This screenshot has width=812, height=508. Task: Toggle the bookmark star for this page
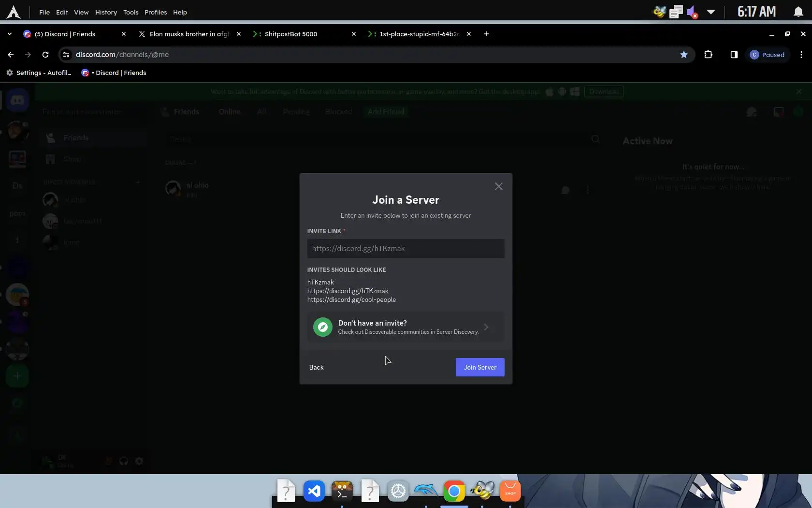click(x=684, y=55)
